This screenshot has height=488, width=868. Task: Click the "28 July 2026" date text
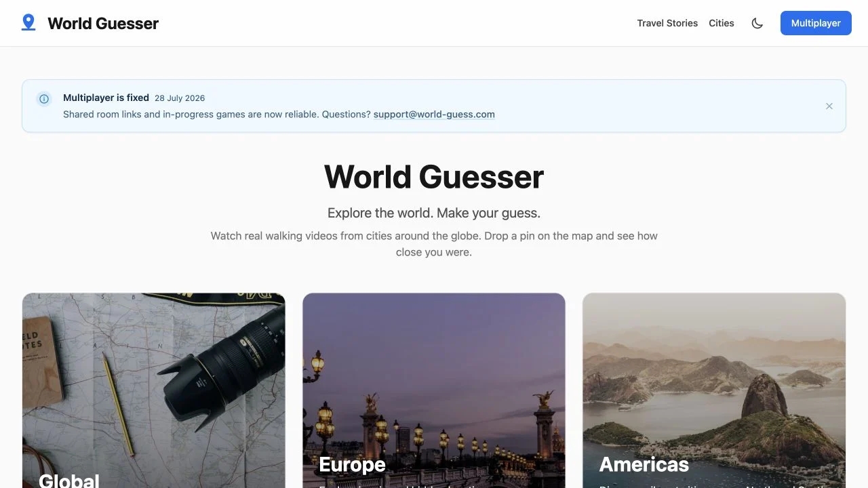pos(180,98)
